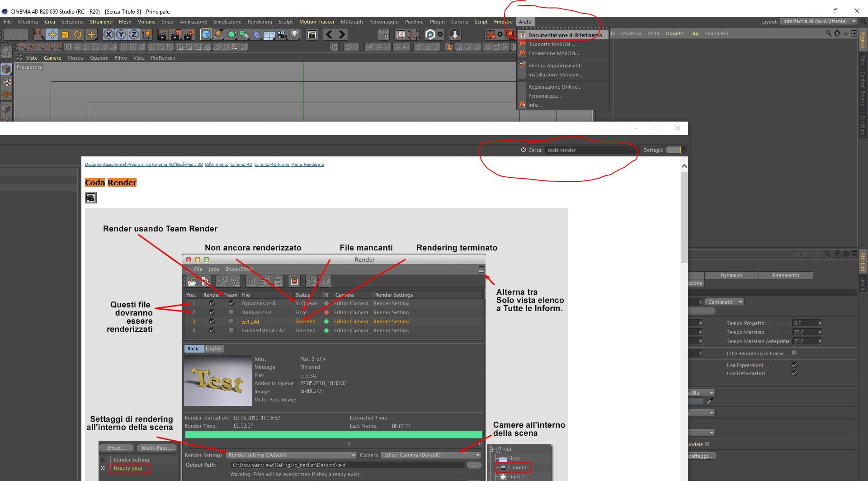This screenshot has height=481, width=868.
Task: Switch the coordinate system icon
Action: click(x=146, y=34)
